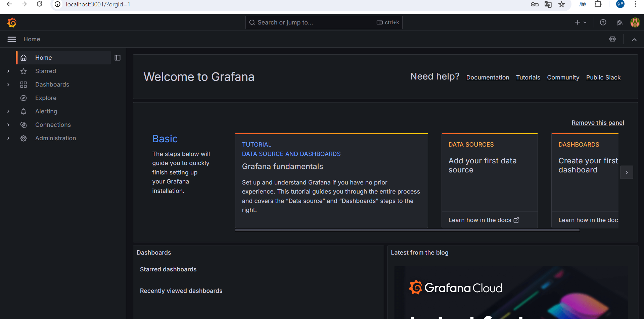Viewport: 644px width, 319px height.
Task: Open the help question mark menu
Action: (603, 22)
